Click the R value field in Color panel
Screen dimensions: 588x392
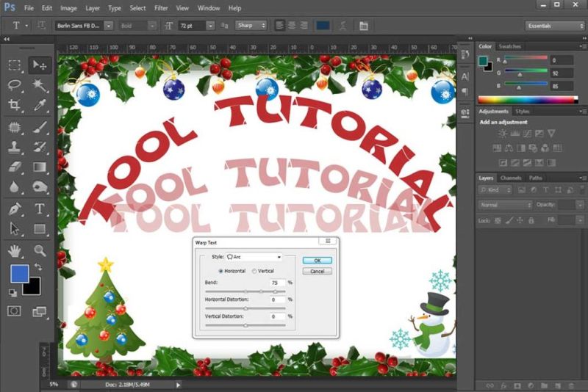pos(562,60)
